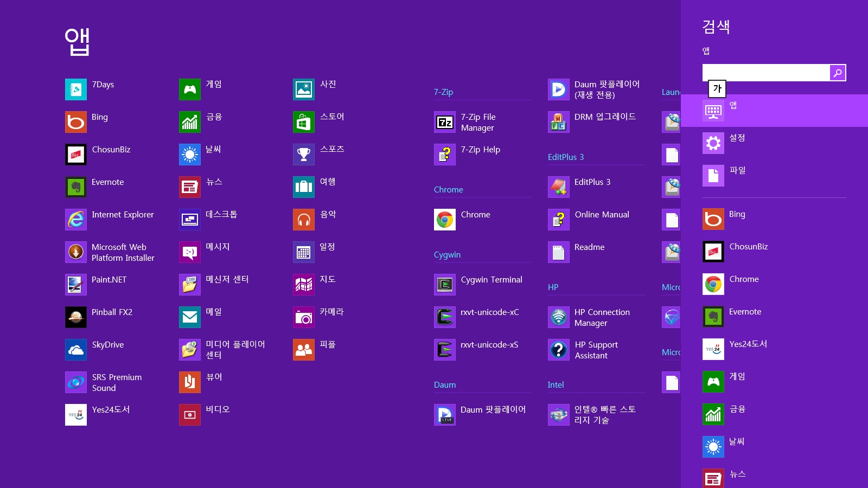
Task: Choose ChosunBiz in the search panel
Action: pos(774,252)
